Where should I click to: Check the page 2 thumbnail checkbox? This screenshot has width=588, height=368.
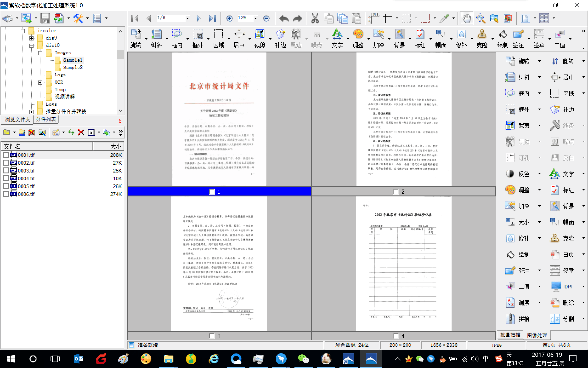tap(396, 192)
